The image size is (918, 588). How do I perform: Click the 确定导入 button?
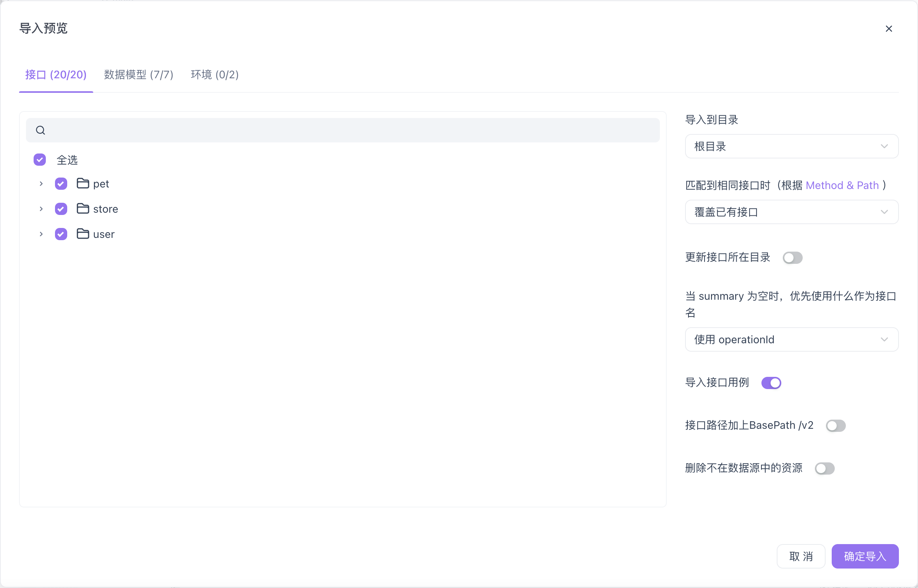pos(865,556)
